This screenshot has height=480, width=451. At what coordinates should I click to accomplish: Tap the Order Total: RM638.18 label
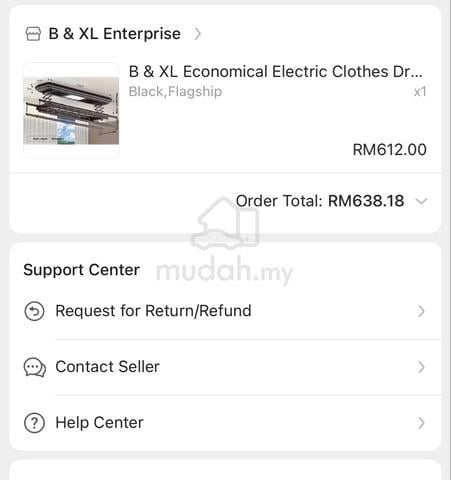tap(320, 201)
